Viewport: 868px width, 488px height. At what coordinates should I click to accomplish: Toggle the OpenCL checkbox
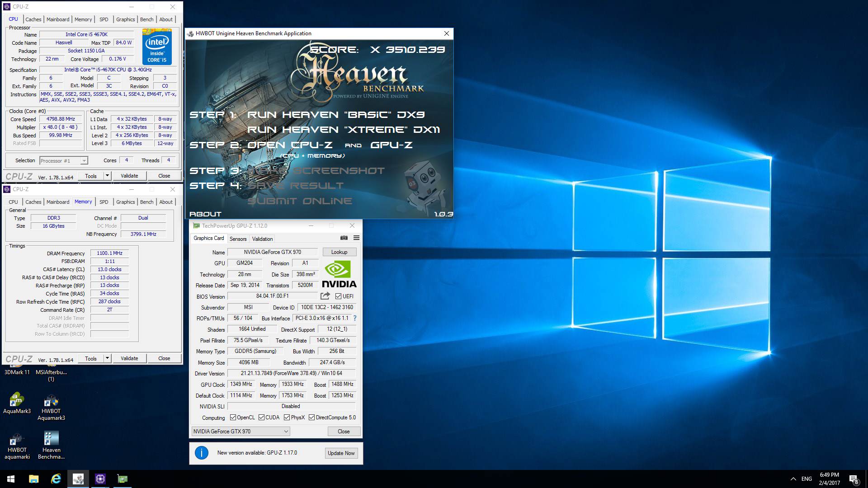click(x=233, y=418)
